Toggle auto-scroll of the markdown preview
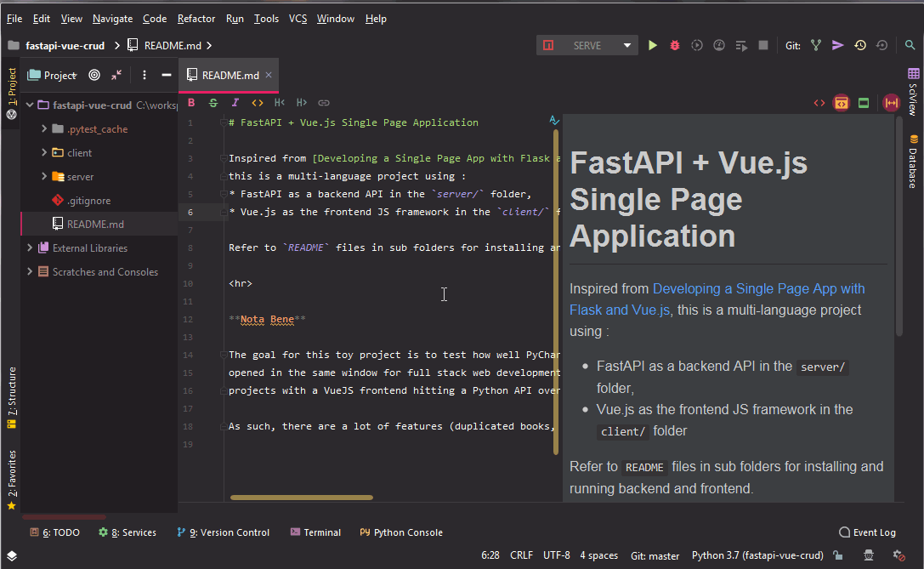 [x=892, y=103]
